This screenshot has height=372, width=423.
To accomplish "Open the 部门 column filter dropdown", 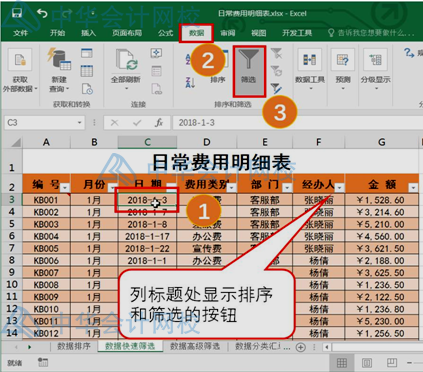I will (x=287, y=188).
